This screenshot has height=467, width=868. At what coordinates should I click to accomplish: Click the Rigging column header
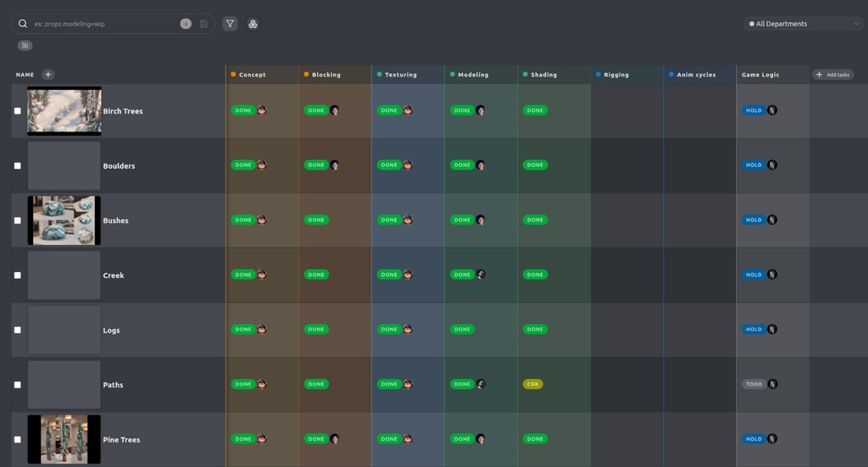point(616,75)
